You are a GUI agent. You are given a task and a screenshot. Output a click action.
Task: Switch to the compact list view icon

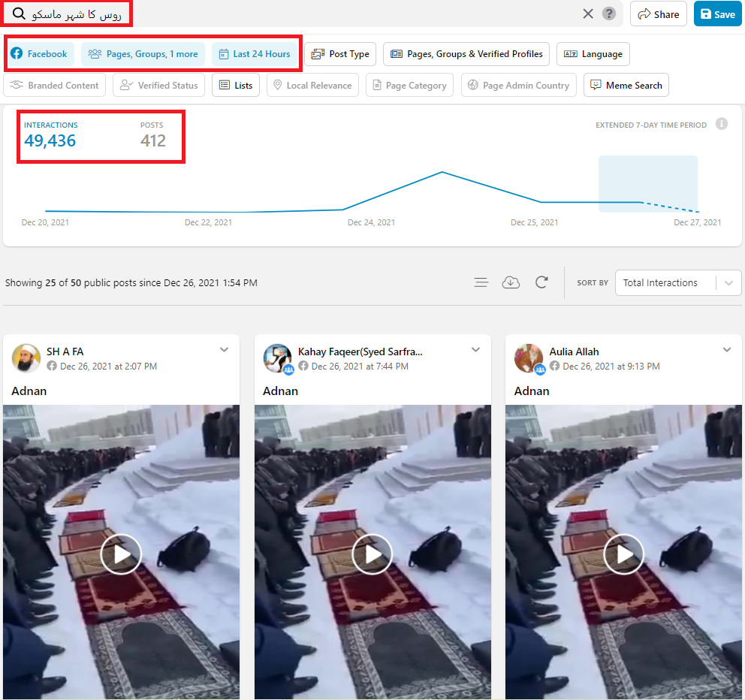point(481,282)
